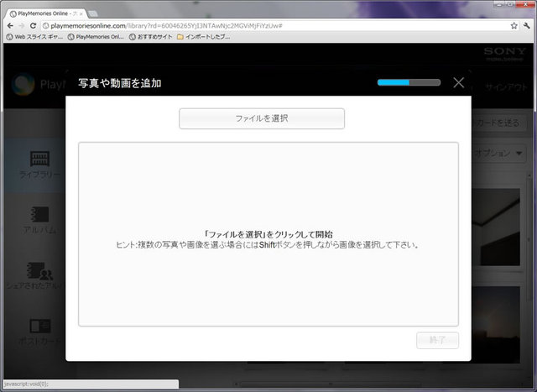
Task: Expand the オプション (Options) dropdown
Action: (x=498, y=153)
